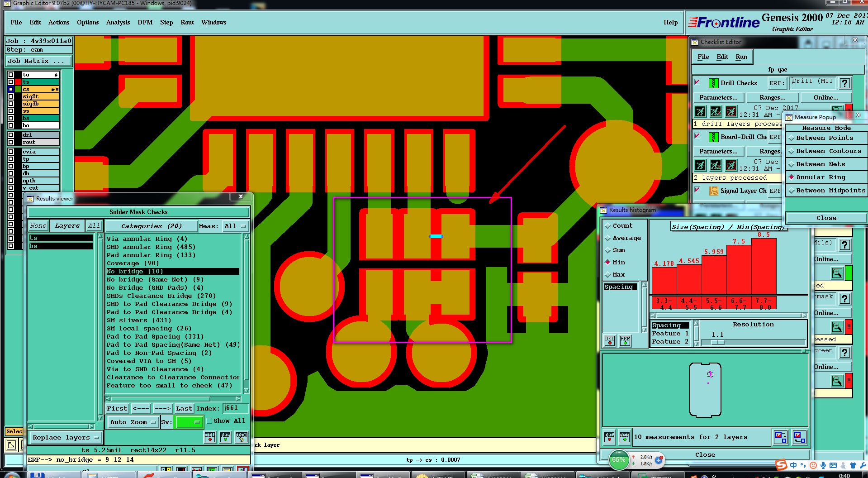Click Last button in Results viewer

click(184, 409)
